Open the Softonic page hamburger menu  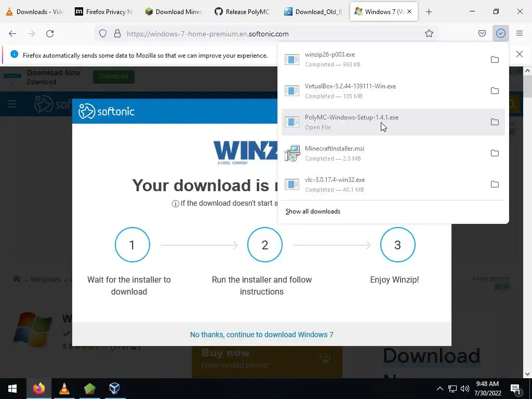click(x=12, y=104)
